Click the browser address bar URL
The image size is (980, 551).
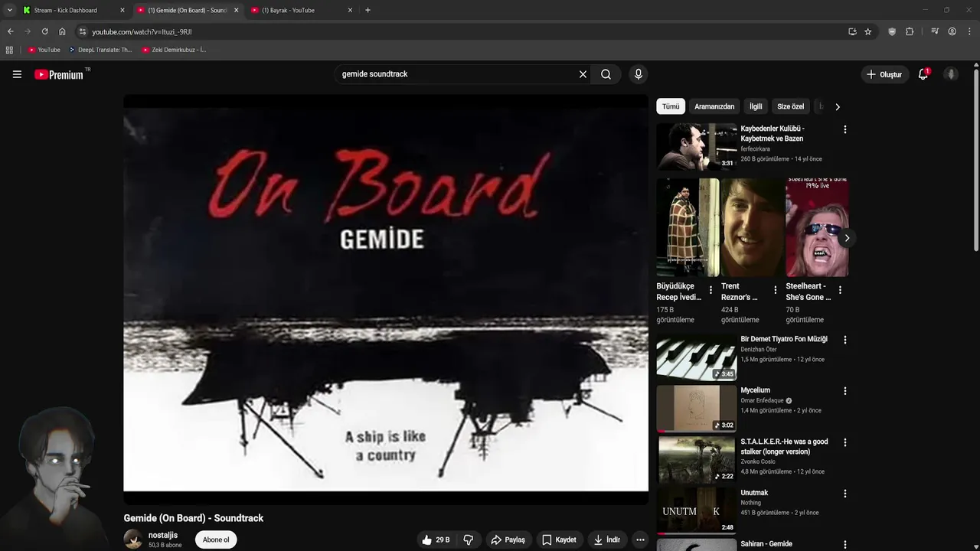click(142, 31)
